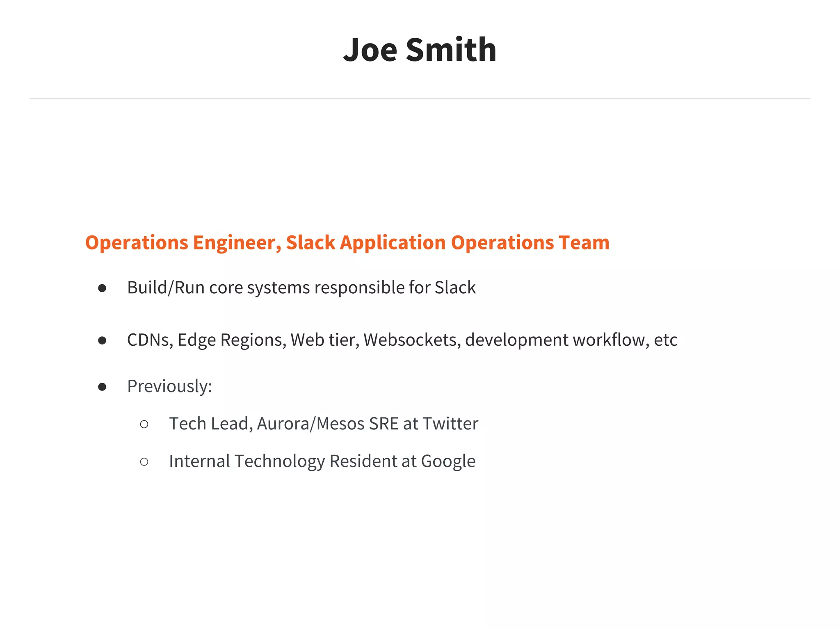Click the word Google in last sub-bullet
The image size is (840, 630).
pyautogui.click(x=448, y=461)
